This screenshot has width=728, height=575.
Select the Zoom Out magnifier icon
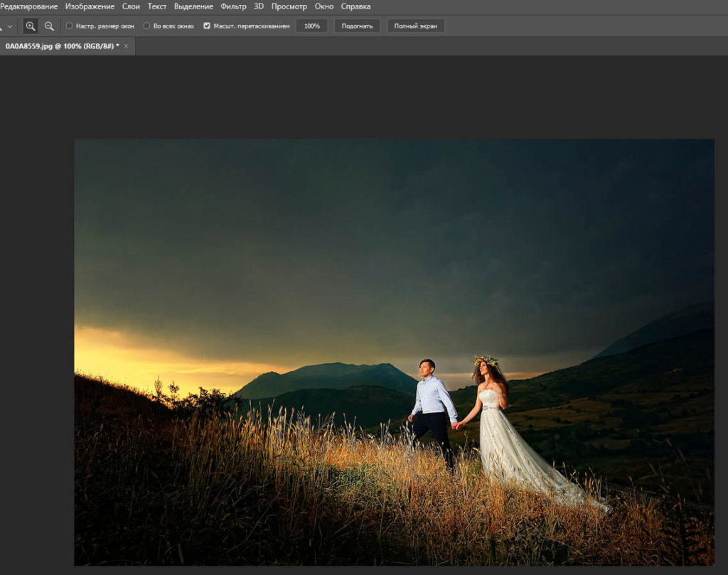49,26
